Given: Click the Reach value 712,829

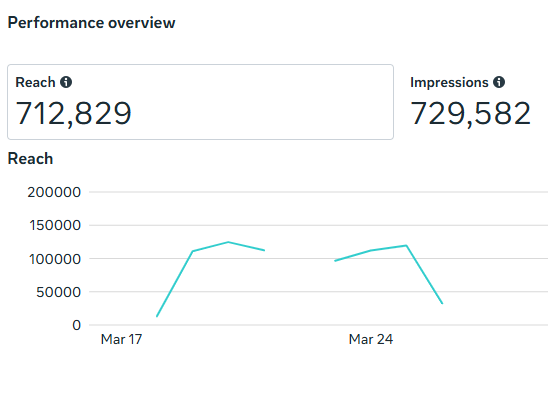Looking at the screenshot, I should (x=73, y=113).
